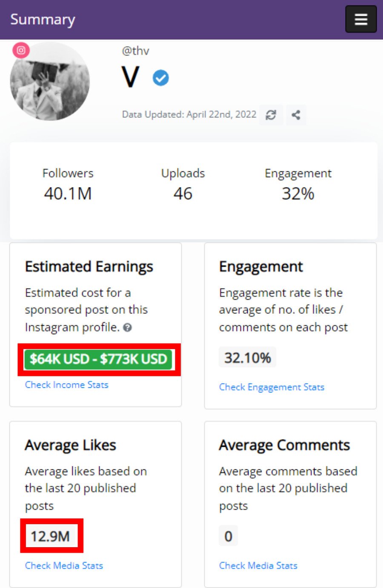The image size is (383, 588).
Task: Click the 12.9M average likes value
Action: tap(50, 536)
